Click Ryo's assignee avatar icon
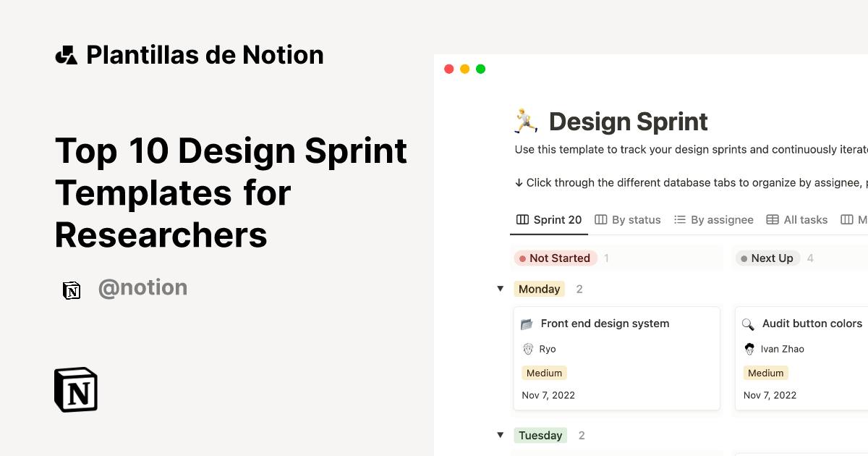Screen dimensions: 868x456 pyautogui.click(x=527, y=349)
